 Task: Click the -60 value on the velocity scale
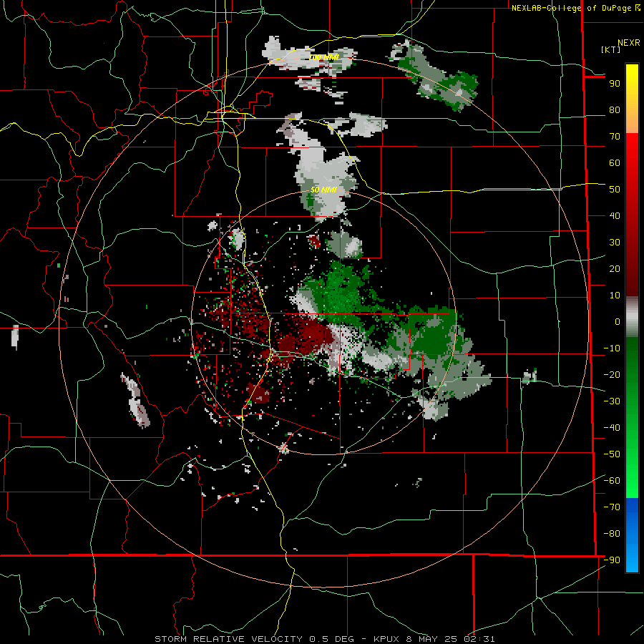point(612,481)
